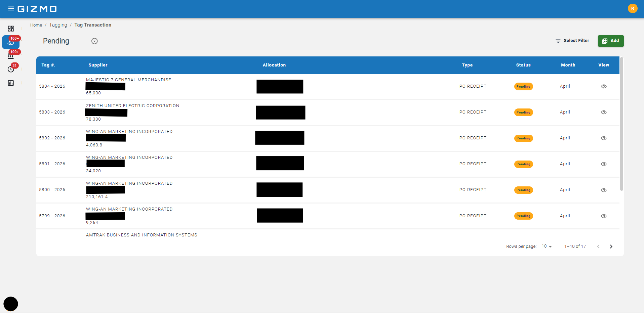Open the reports chart sidebar icon
The width and height of the screenshot is (644, 313).
[x=11, y=83]
